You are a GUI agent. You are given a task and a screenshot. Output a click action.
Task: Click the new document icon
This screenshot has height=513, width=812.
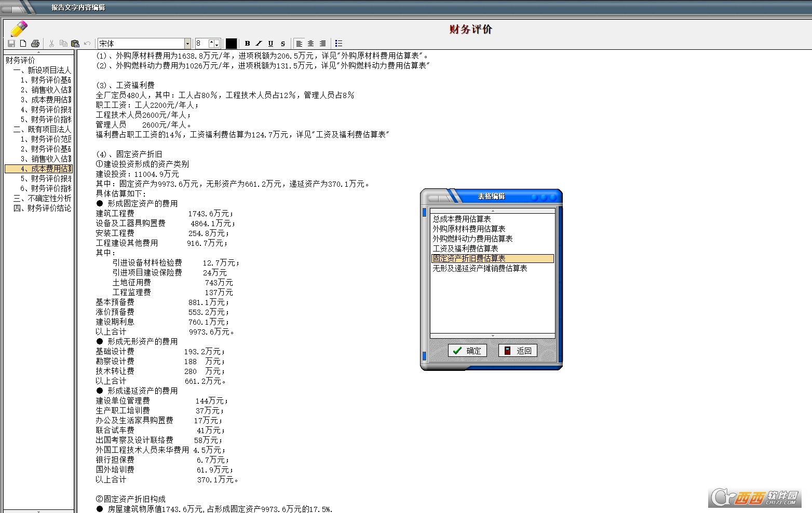pos(23,44)
